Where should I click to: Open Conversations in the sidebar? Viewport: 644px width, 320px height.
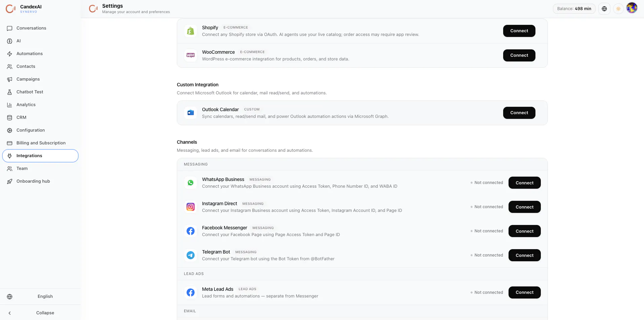coord(40,28)
